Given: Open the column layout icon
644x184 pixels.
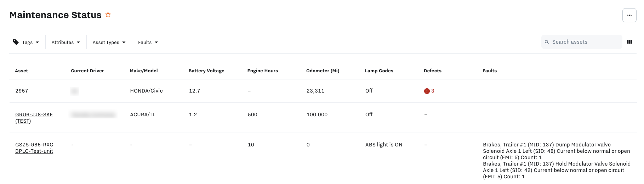Looking at the screenshot, I should [x=629, y=42].
